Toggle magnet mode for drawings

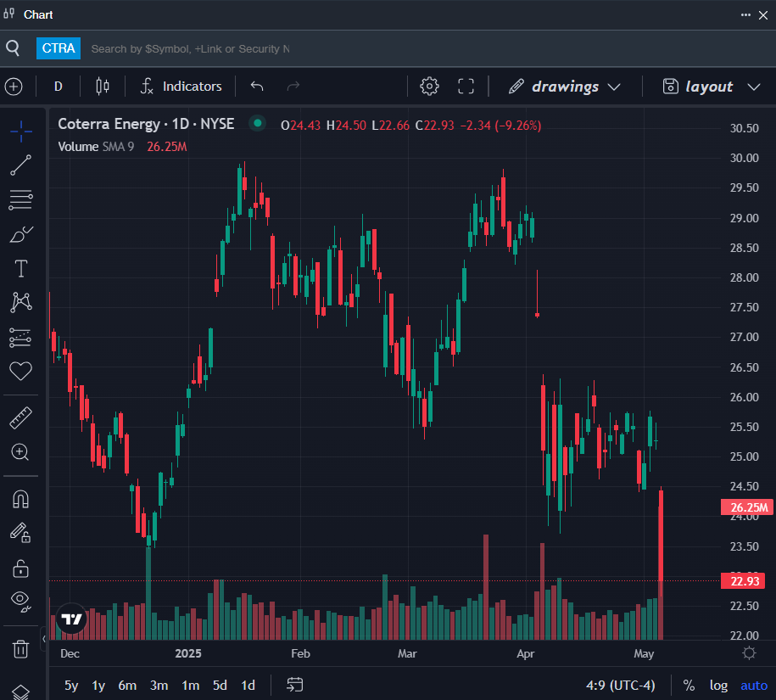[x=21, y=499]
